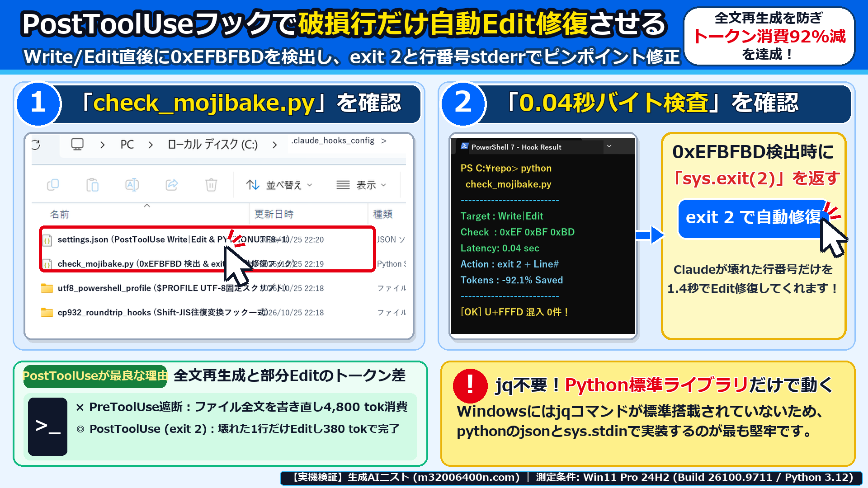Click the check_mojibake.py file icon
This screenshot has width=868, height=488.
point(47,264)
